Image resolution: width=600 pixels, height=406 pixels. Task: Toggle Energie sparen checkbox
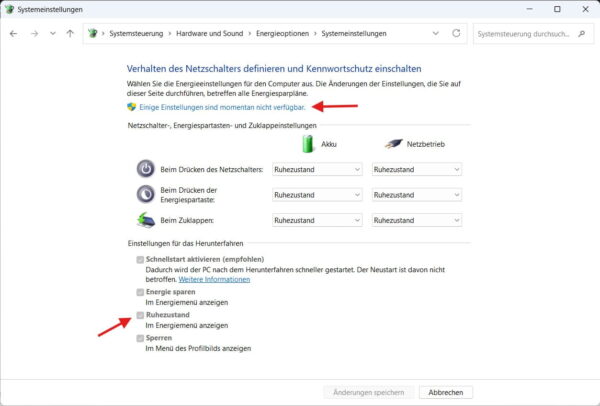click(x=140, y=292)
